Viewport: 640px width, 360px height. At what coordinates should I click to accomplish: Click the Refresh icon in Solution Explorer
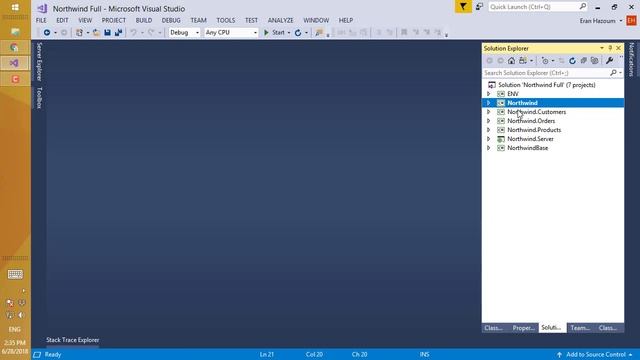pos(572,61)
